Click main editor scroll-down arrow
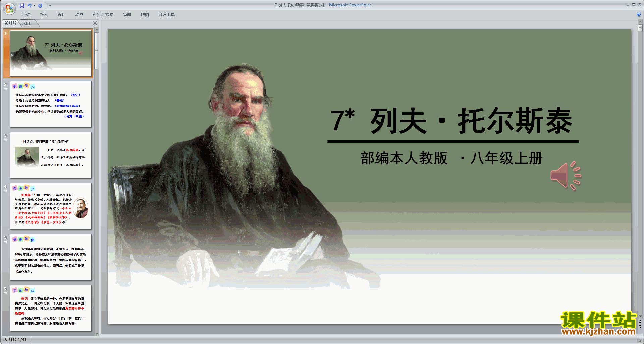This screenshot has width=644, height=344. point(640,316)
